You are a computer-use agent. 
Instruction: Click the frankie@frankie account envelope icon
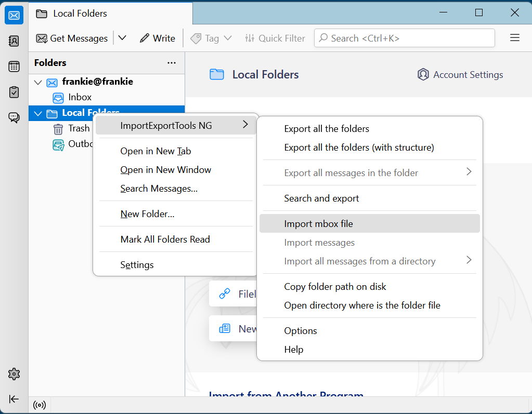coord(52,82)
